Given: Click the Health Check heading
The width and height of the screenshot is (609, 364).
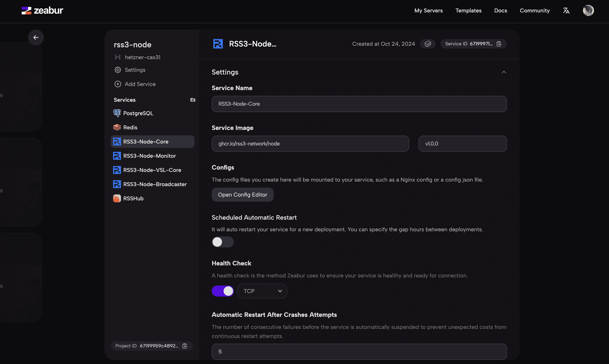Looking at the screenshot, I should tap(231, 263).
